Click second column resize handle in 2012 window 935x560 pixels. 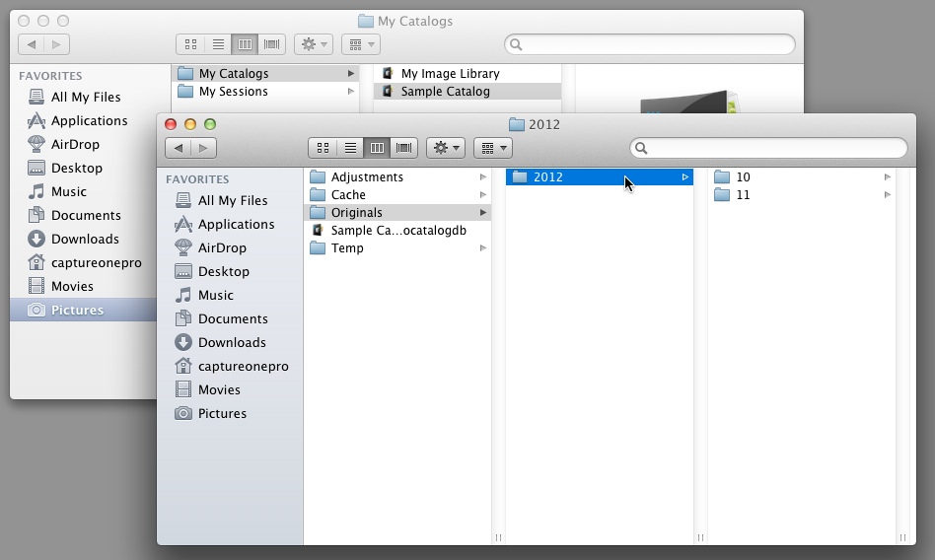(700, 537)
